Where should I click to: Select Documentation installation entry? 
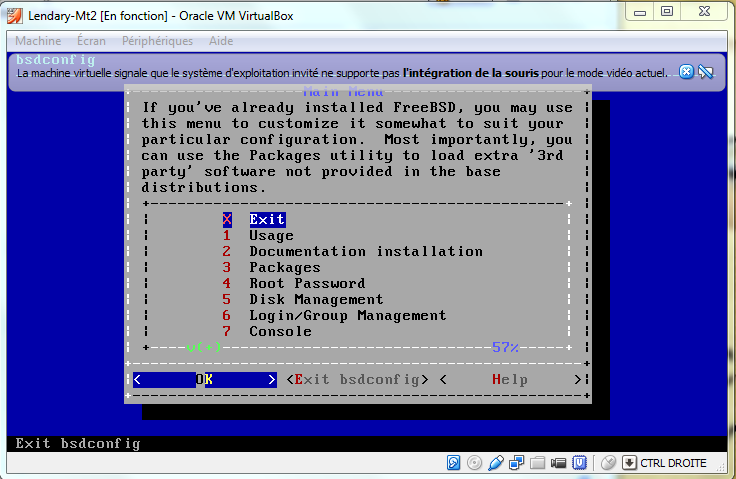point(366,251)
